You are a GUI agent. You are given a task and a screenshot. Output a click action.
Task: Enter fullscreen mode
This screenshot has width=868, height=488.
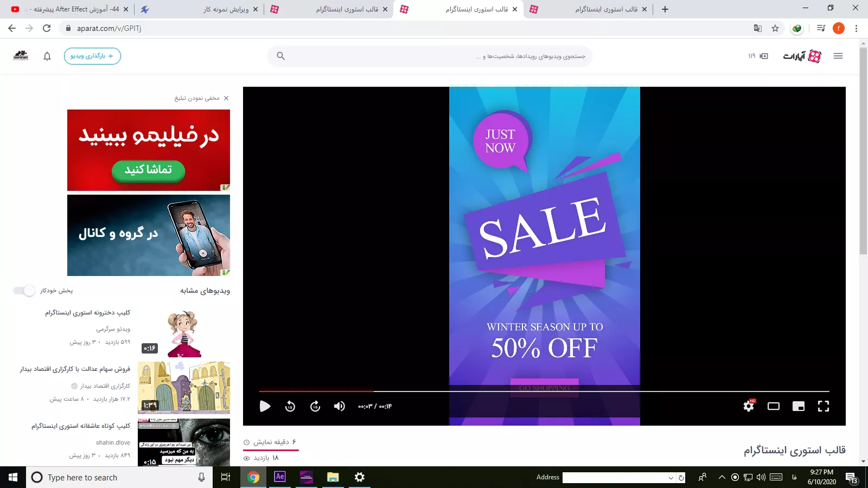[824, 406]
